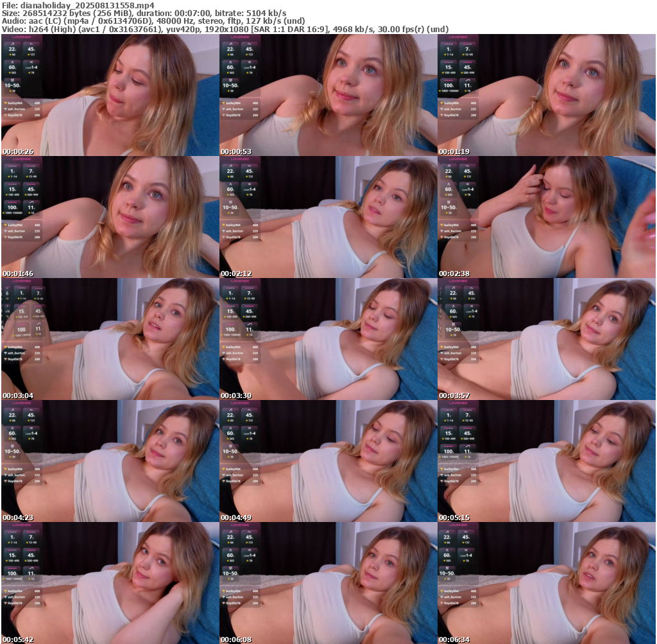Image resolution: width=657 pixels, height=644 pixels.
Task: Select the frame stamped 00:03:30
Action: tap(328, 339)
